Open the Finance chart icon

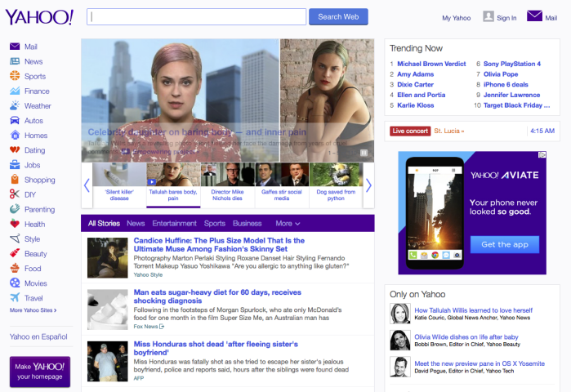pos(15,91)
